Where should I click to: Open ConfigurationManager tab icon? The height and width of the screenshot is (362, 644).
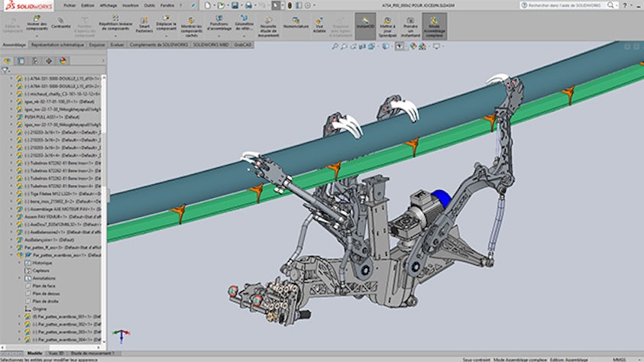[35, 61]
